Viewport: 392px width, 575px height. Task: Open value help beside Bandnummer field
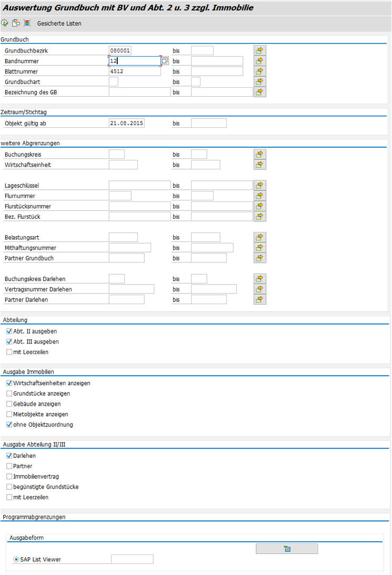coord(165,61)
